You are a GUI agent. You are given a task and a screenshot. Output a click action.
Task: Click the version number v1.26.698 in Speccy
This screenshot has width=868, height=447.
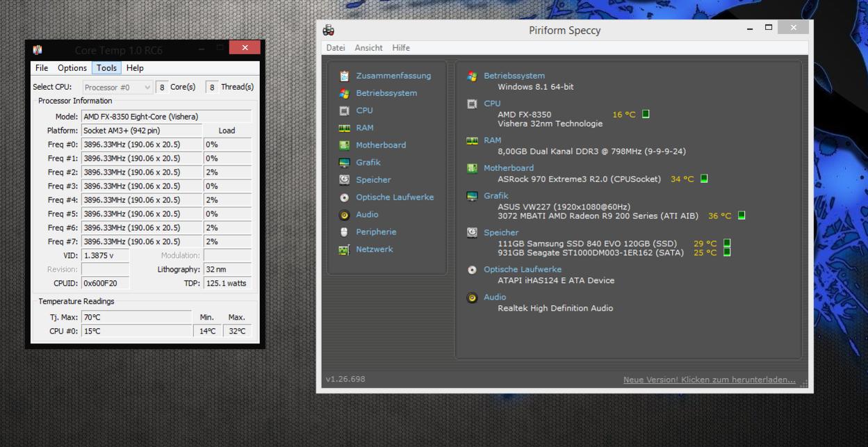click(345, 379)
